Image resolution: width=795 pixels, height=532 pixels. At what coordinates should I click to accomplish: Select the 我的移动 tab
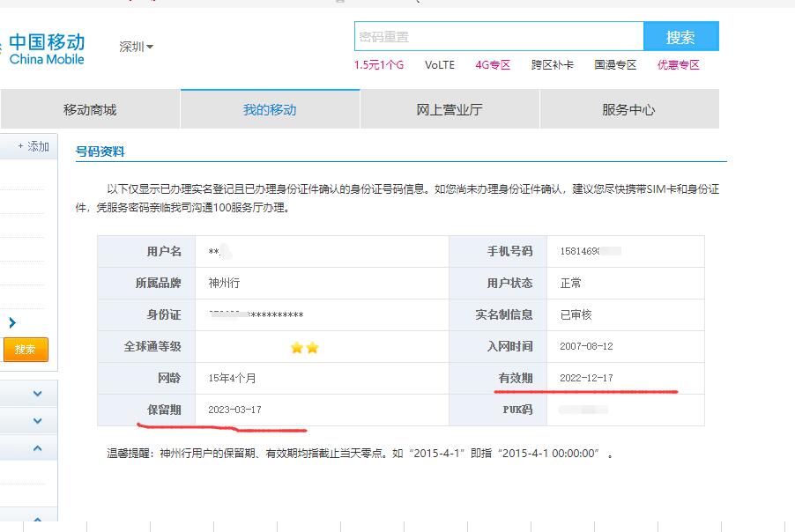click(270, 109)
